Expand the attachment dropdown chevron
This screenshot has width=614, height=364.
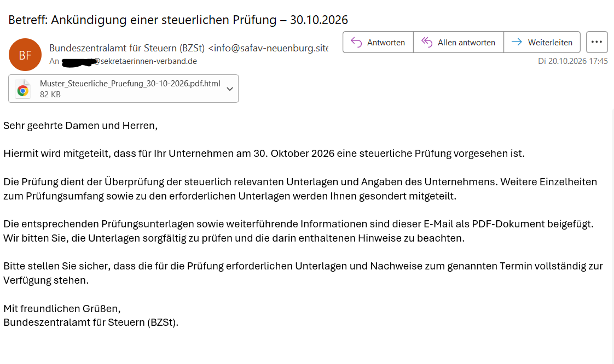pos(230,89)
